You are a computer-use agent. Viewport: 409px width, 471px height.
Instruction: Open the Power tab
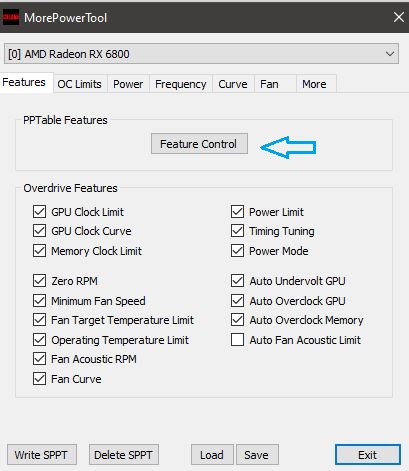(128, 84)
